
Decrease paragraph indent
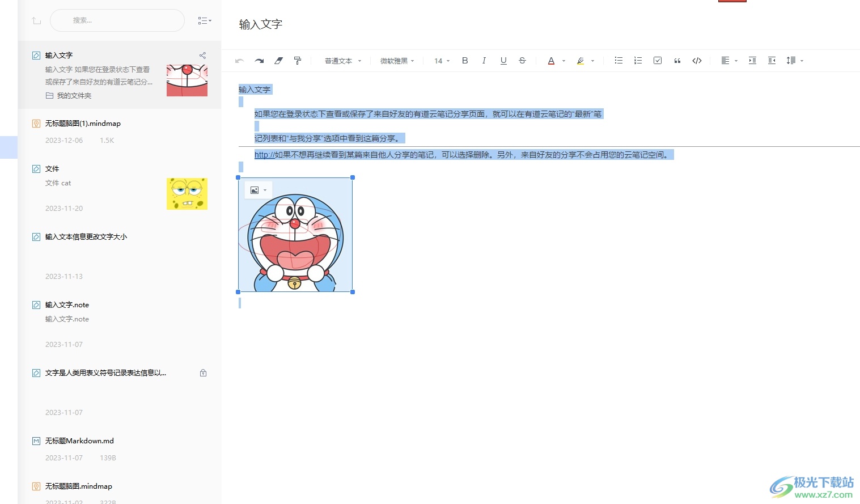coord(772,61)
